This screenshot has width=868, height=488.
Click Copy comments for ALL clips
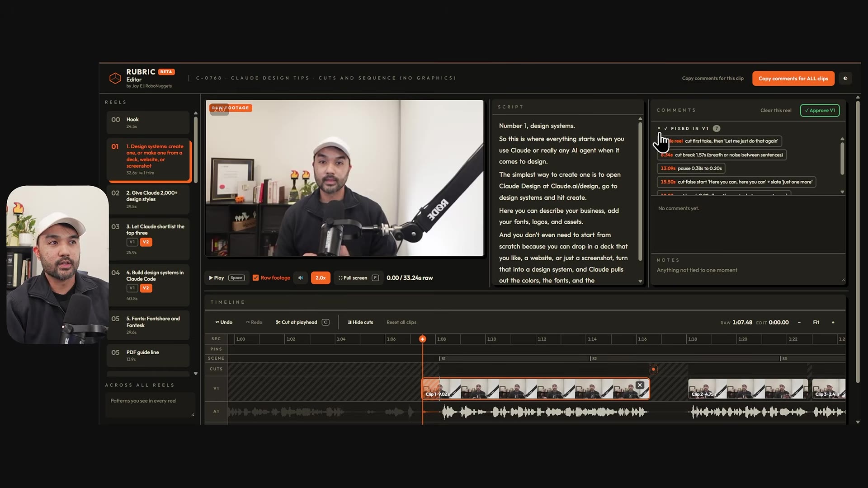[x=793, y=79]
